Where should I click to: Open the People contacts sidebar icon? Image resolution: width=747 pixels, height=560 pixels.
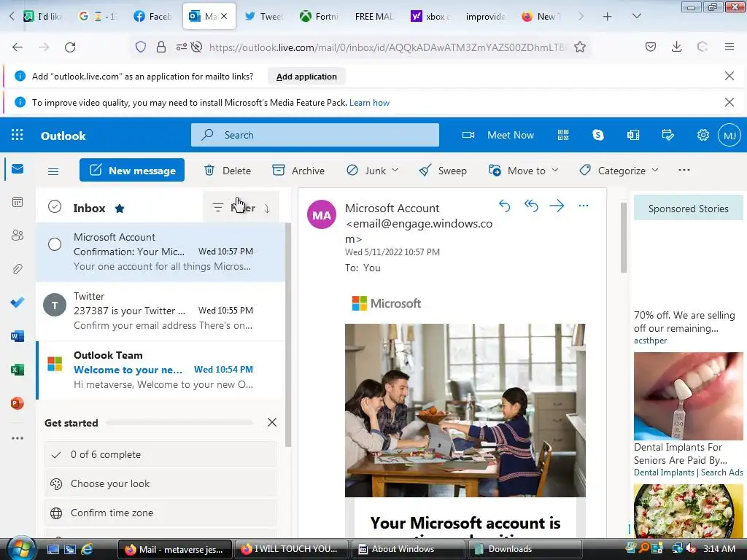pos(18,236)
